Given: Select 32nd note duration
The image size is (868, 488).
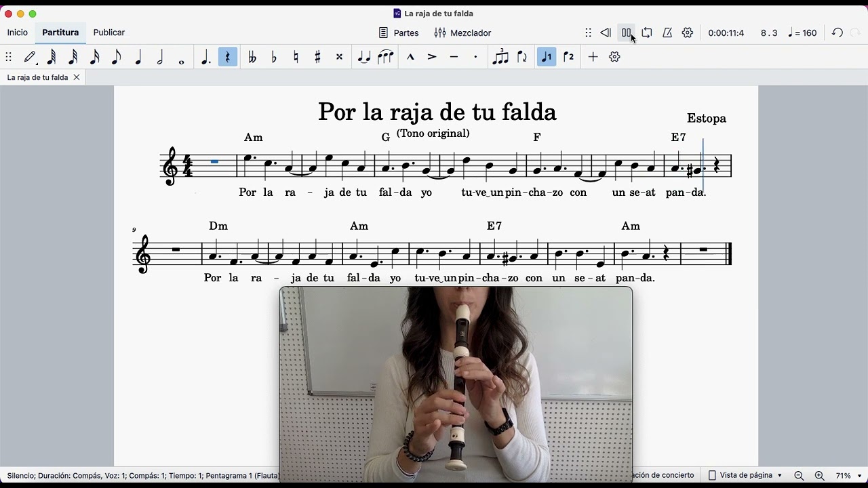Looking at the screenshot, I should pos(73,58).
